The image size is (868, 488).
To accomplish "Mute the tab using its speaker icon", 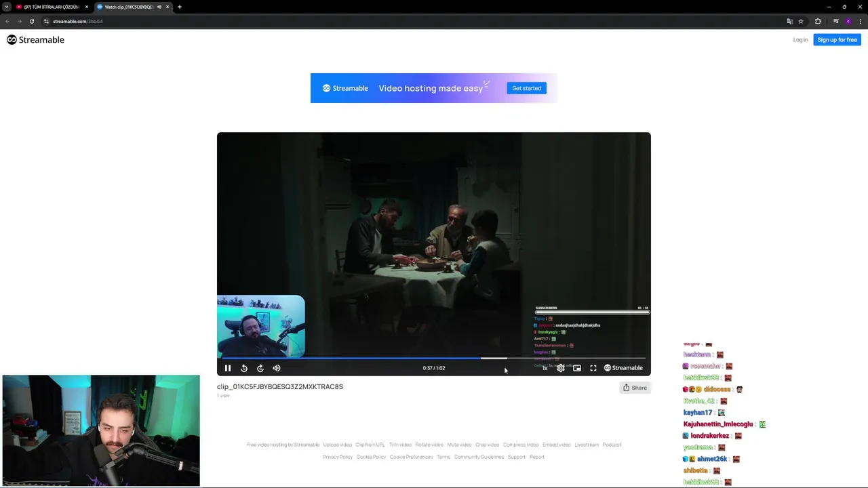I will coord(159,7).
